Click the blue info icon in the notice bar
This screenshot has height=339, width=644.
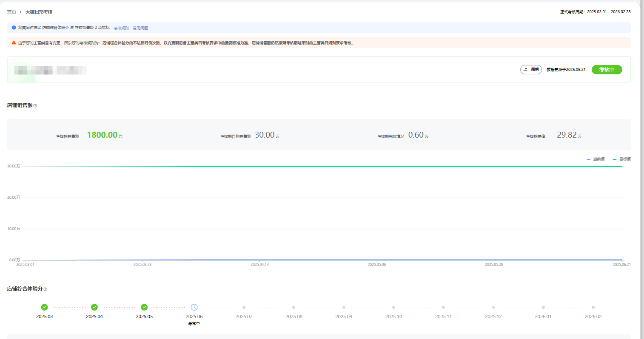point(14,28)
